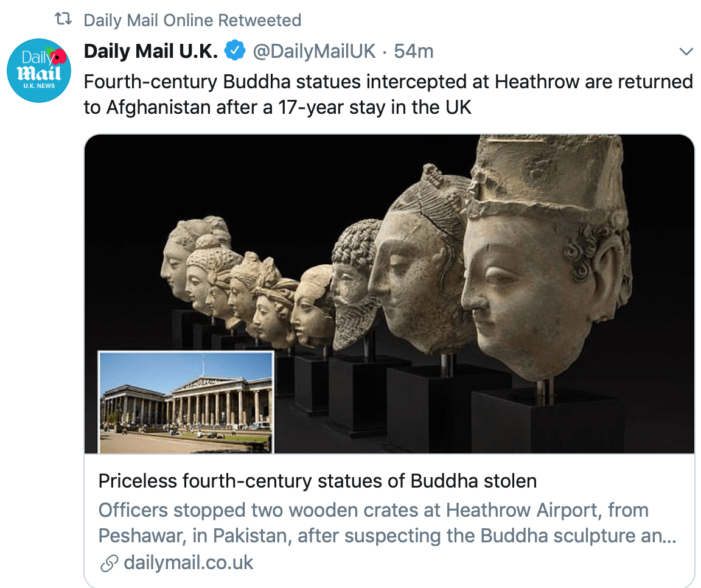Click the card description about Heathrow crates
Screen dimensions: 701x588
[387, 523]
